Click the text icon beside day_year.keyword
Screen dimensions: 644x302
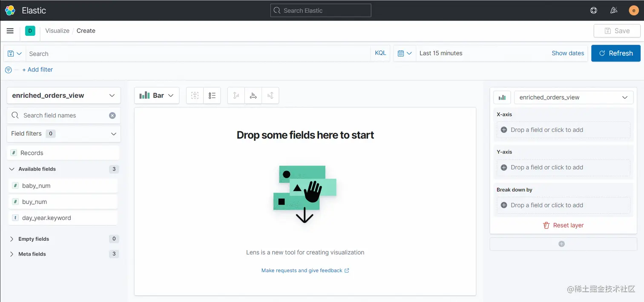[15, 218]
